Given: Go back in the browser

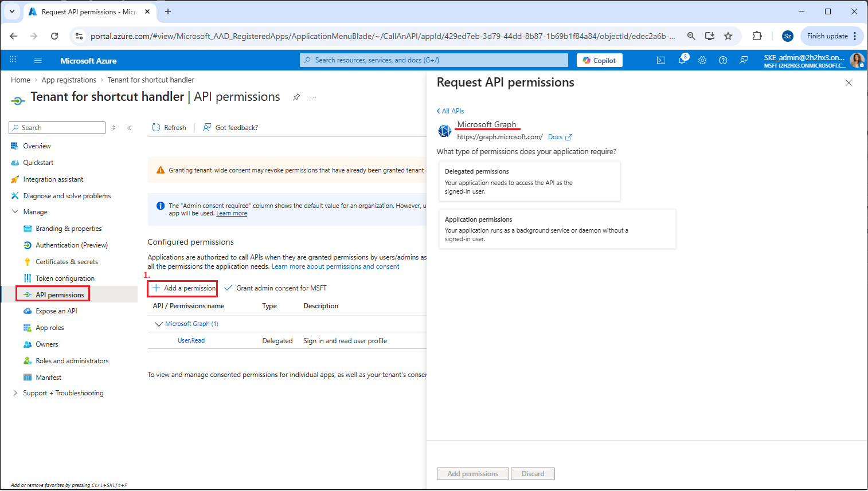Looking at the screenshot, I should point(13,36).
